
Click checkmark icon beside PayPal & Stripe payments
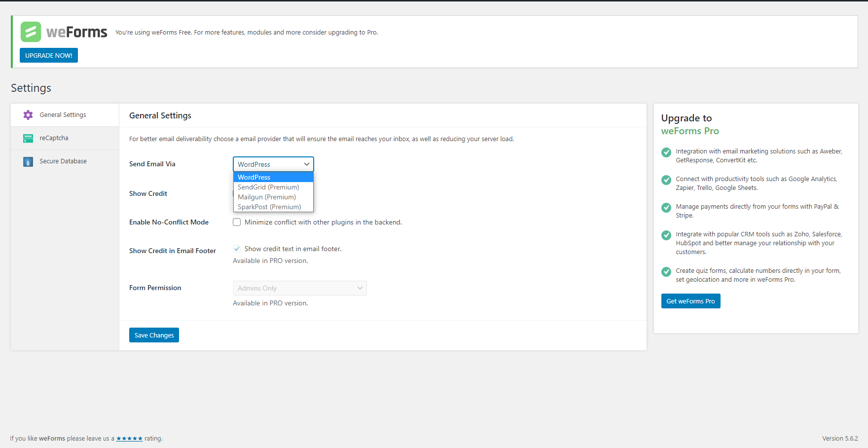[666, 208]
